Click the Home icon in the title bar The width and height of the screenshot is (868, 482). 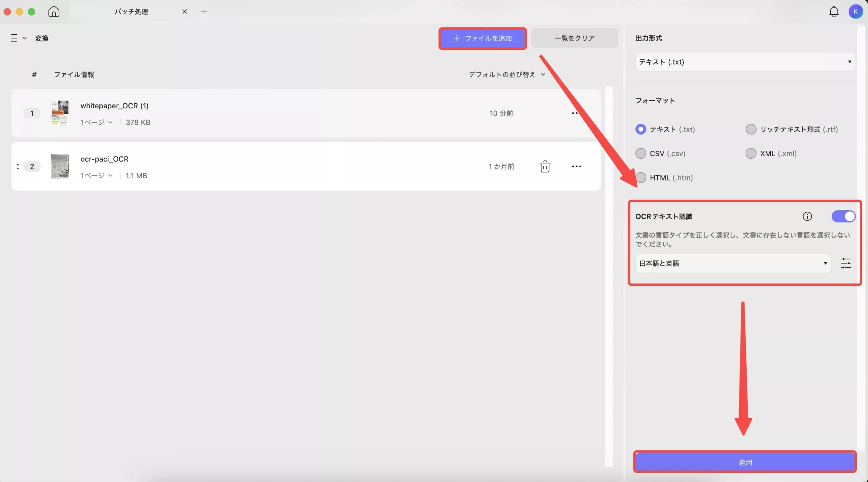[54, 11]
